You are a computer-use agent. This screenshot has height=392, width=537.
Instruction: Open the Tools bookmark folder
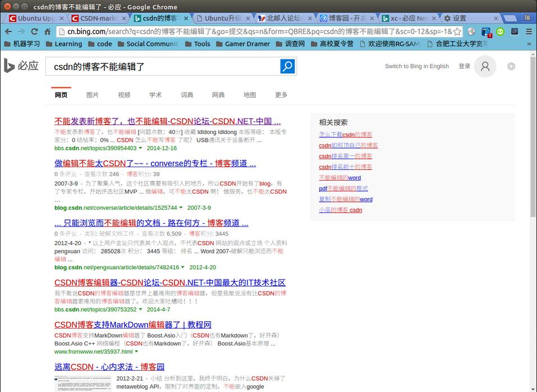198,44
